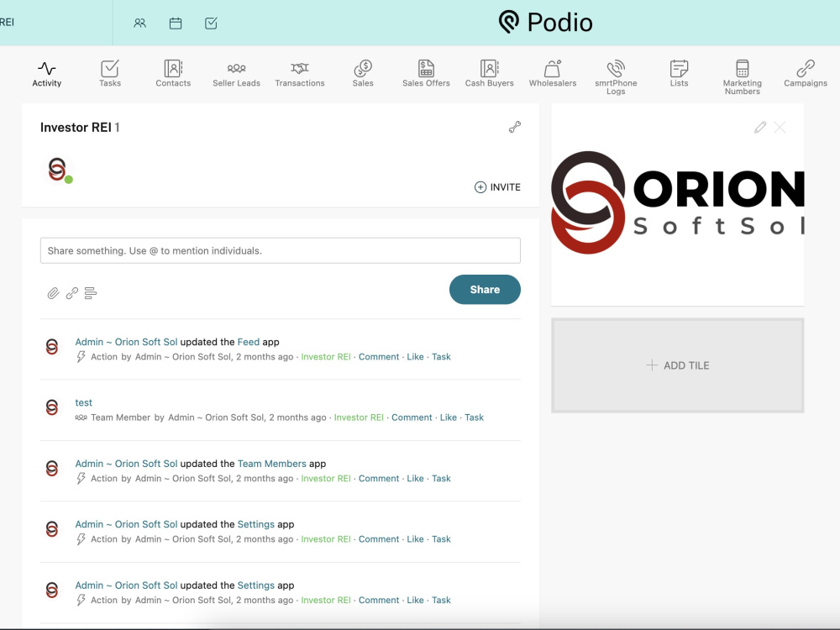Viewport: 840px width, 630px height.
Task: Remove the Orion logo tile with X
Action: [780, 127]
